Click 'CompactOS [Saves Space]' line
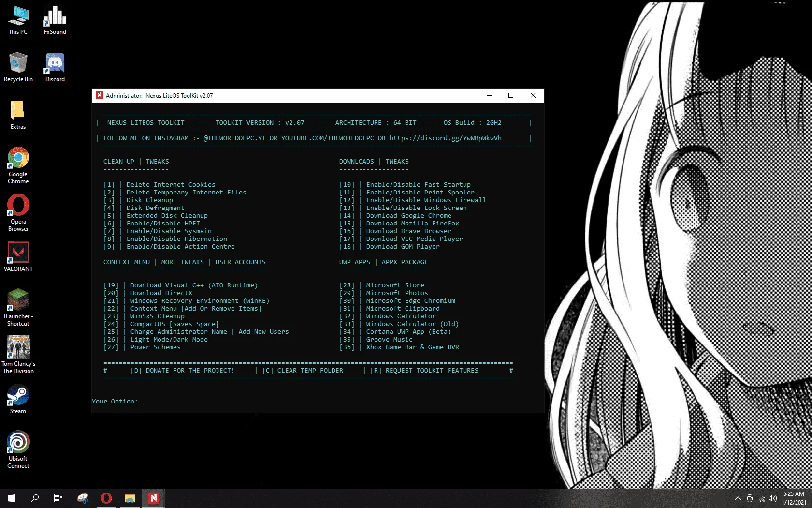Screen dimensions: 812x508 (x=174, y=324)
